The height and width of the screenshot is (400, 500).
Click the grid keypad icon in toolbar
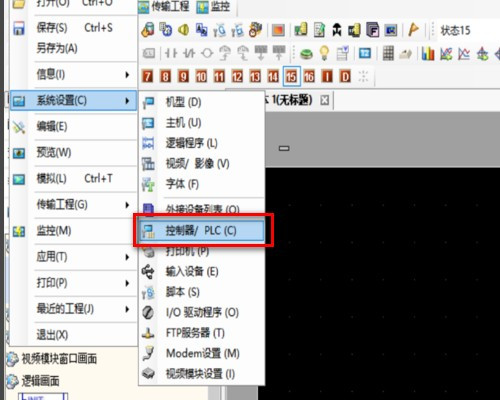click(x=388, y=53)
